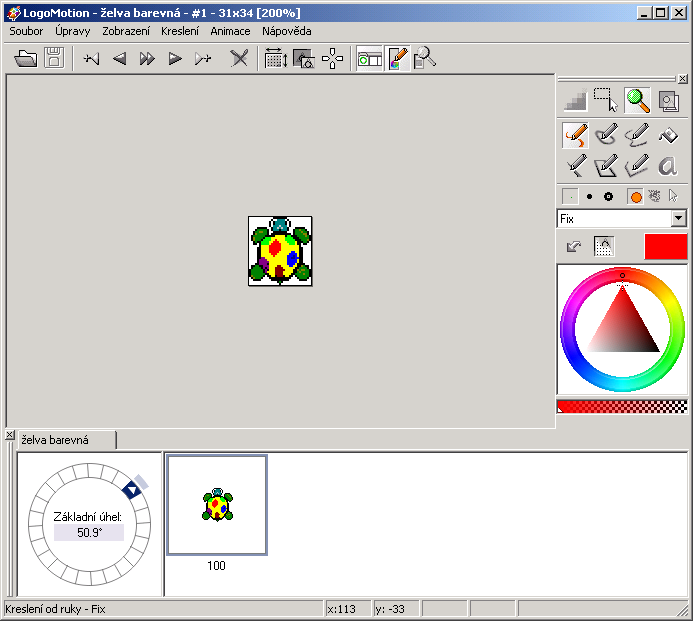
Task: Minimize the LogoMotion window
Action: point(644,13)
